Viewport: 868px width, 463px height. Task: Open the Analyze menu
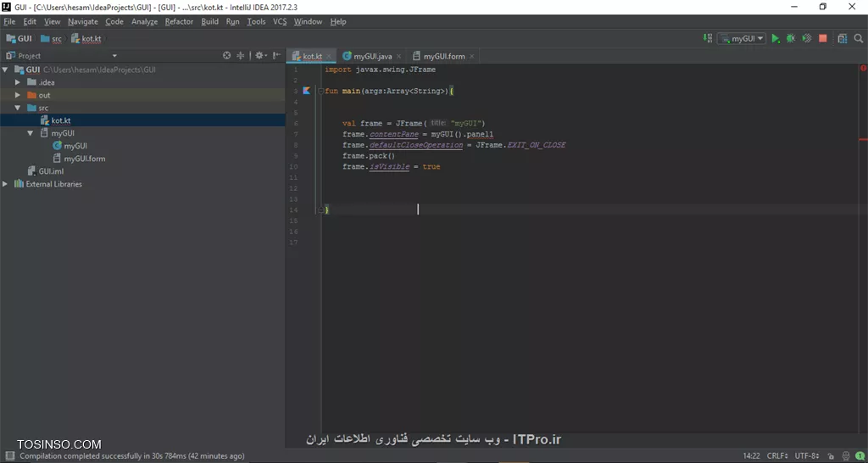click(144, 21)
